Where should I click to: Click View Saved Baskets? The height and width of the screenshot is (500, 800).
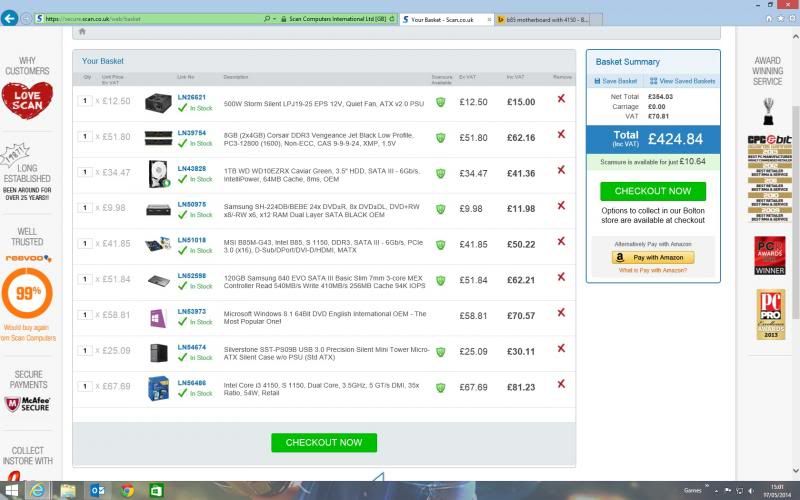pos(683,81)
